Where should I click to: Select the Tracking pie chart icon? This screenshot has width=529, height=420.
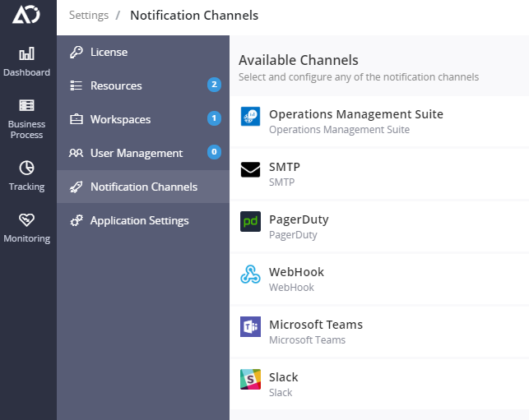[x=26, y=168]
